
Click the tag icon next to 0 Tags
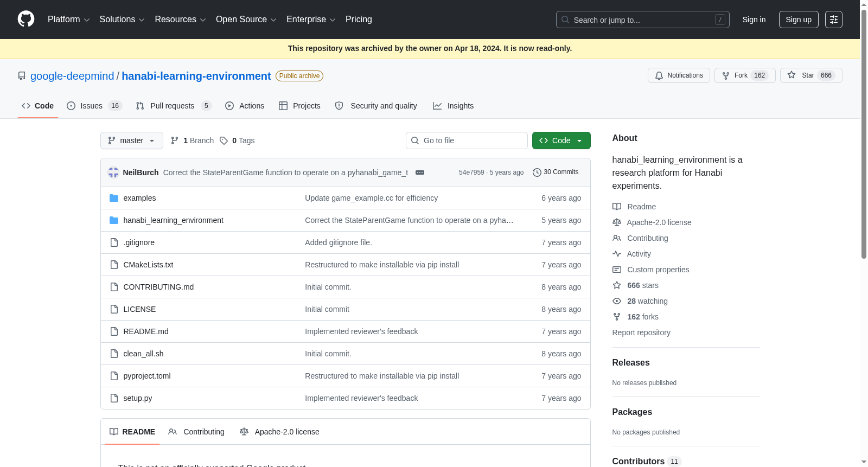click(x=224, y=140)
